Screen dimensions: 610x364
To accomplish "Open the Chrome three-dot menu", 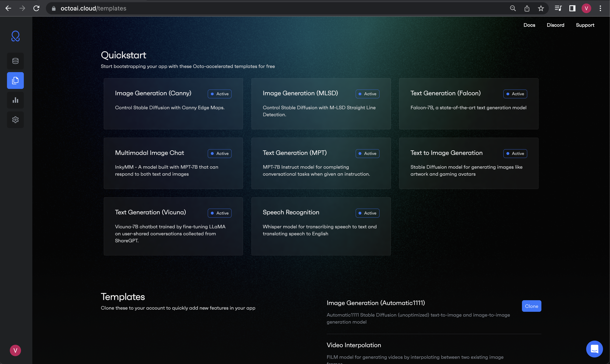I will tap(600, 8).
